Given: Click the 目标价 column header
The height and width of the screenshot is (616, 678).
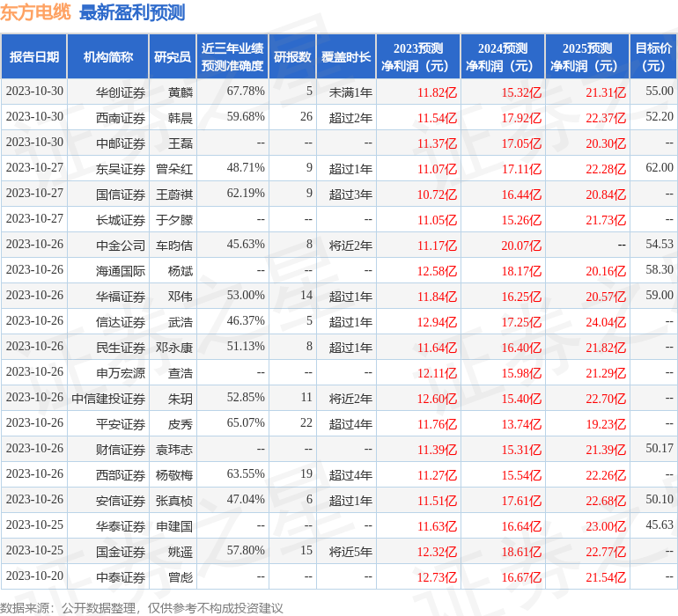Looking at the screenshot, I should (653, 56).
